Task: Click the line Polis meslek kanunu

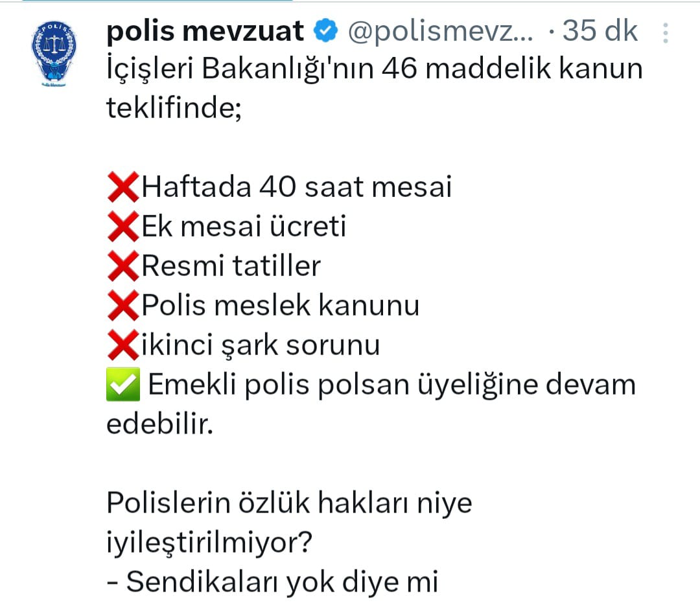Action: click(281, 306)
